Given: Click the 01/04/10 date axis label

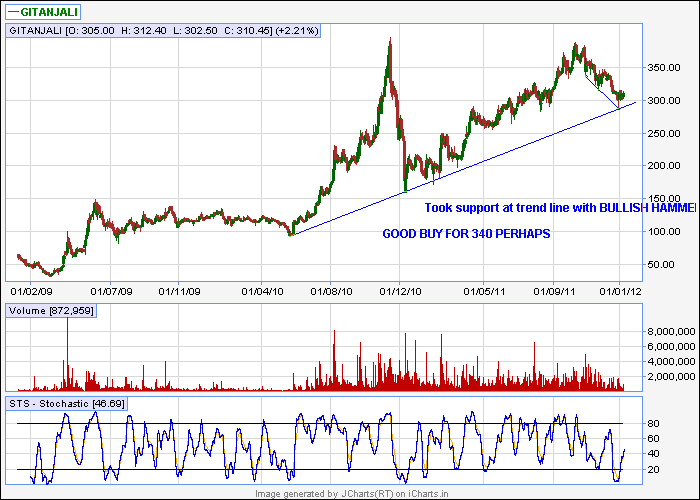Looking at the screenshot, I should [x=262, y=292].
